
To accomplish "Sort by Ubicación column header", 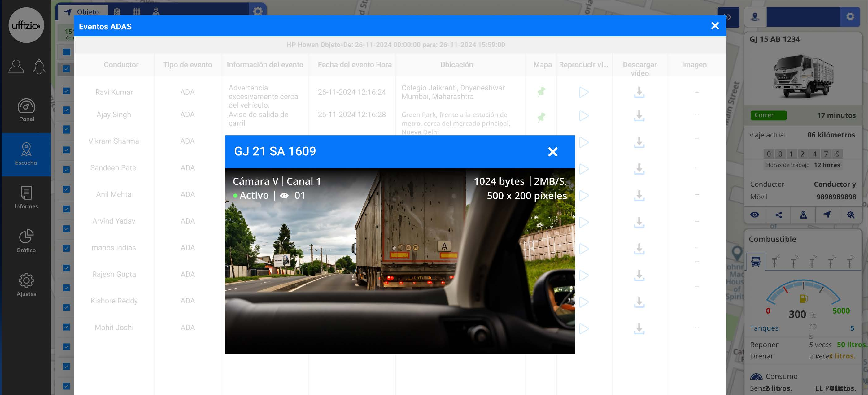I will (x=456, y=65).
